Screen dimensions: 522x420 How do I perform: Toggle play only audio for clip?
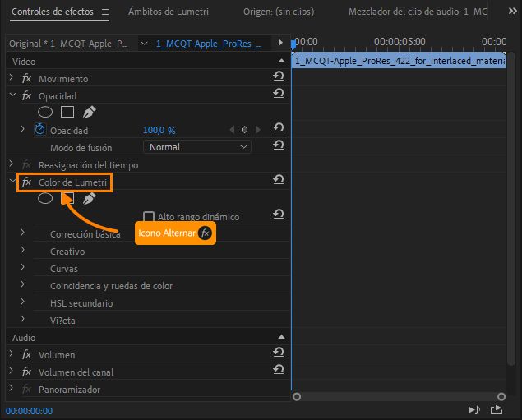coord(474,409)
